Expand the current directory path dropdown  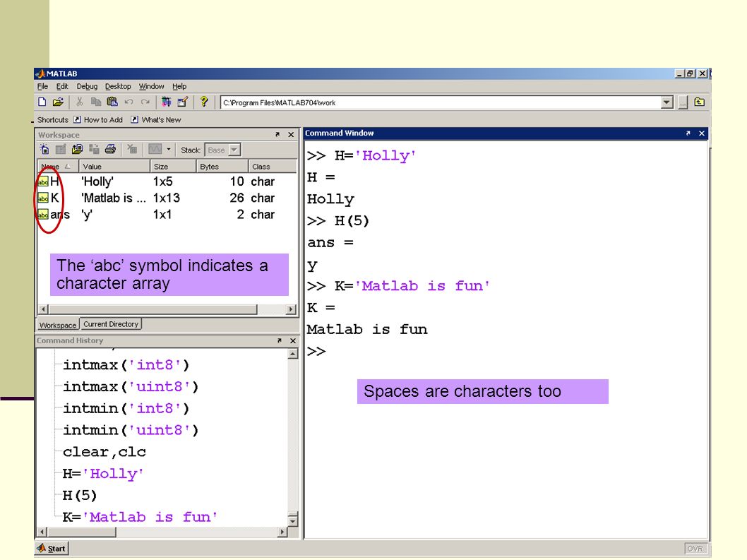(x=667, y=102)
